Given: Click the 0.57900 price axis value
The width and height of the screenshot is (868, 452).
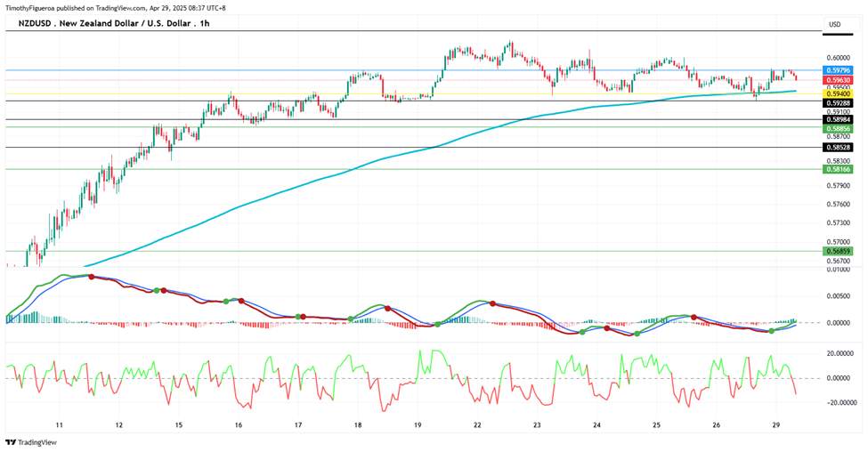Looking at the screenshot, I should coord(838,186).
